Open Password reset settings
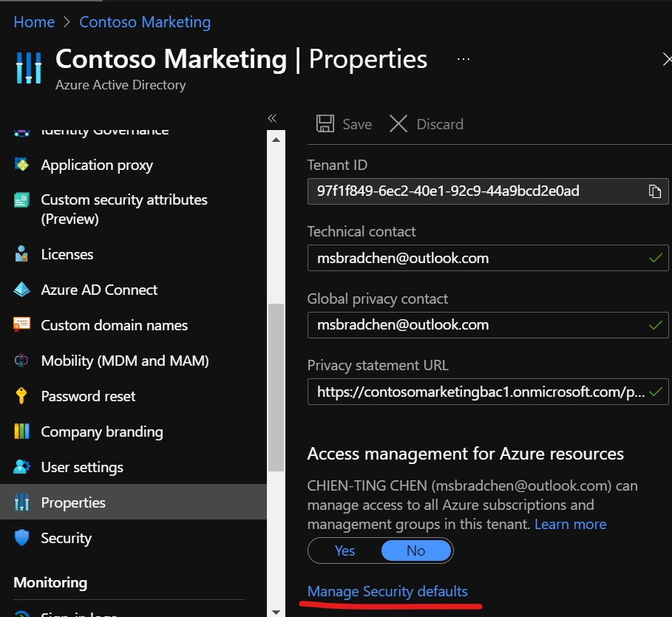The height and width of the screenshot is (617, 672). pyautogui.click(x=88, y=396)
